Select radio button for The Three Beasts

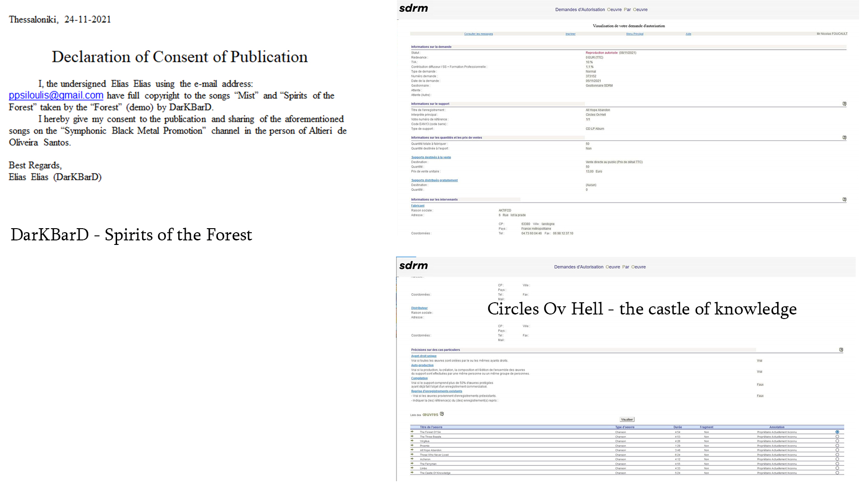click(x=837, y=436)
